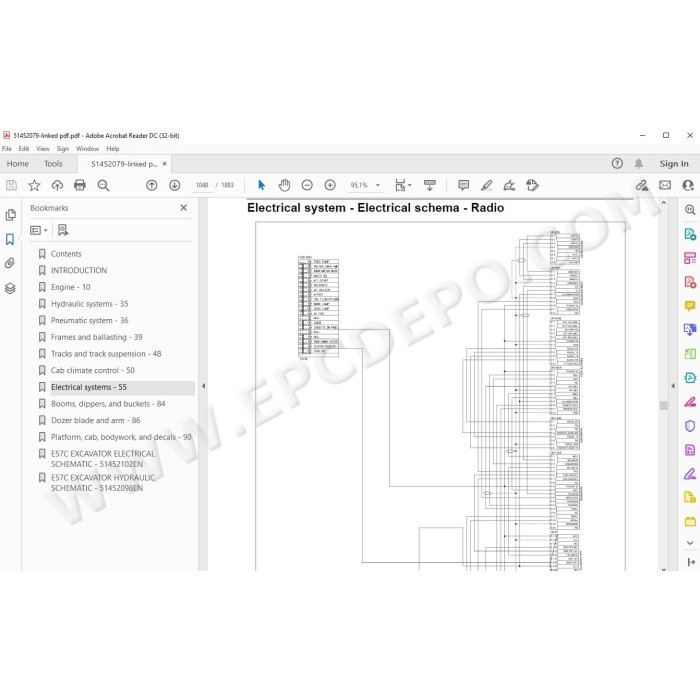Open Dozer blade and arm - 86
This screenshot has height=700, width=700.
point(96,420)
